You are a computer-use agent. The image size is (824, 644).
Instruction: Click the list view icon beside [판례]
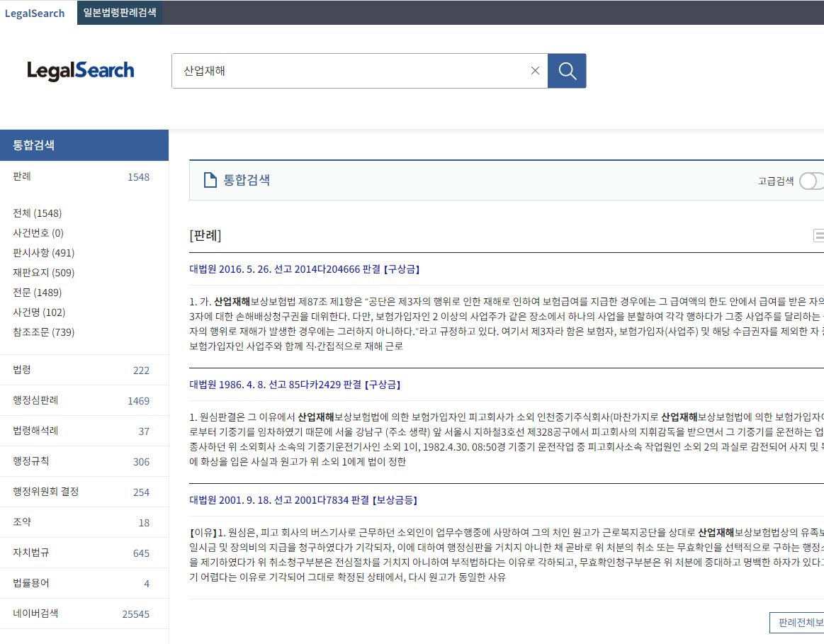[x=818, y=235]
